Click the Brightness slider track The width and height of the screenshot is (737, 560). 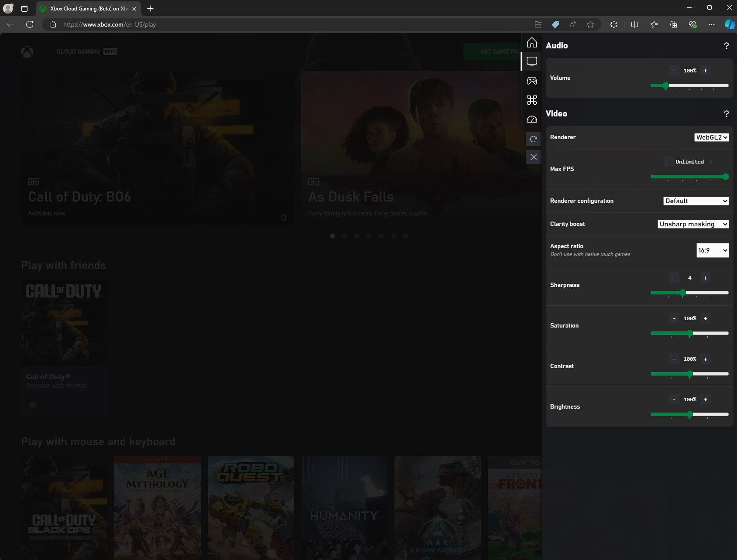(x=690, y=414)
